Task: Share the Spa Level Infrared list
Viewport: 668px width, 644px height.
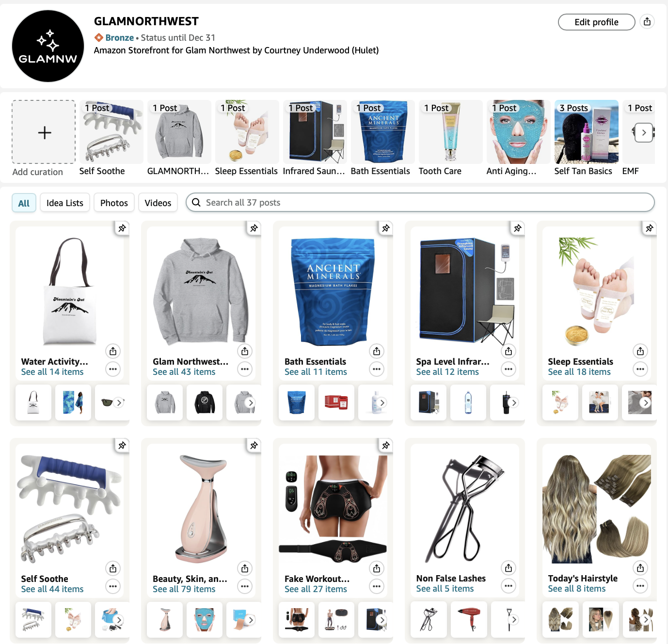Action: 509,351
